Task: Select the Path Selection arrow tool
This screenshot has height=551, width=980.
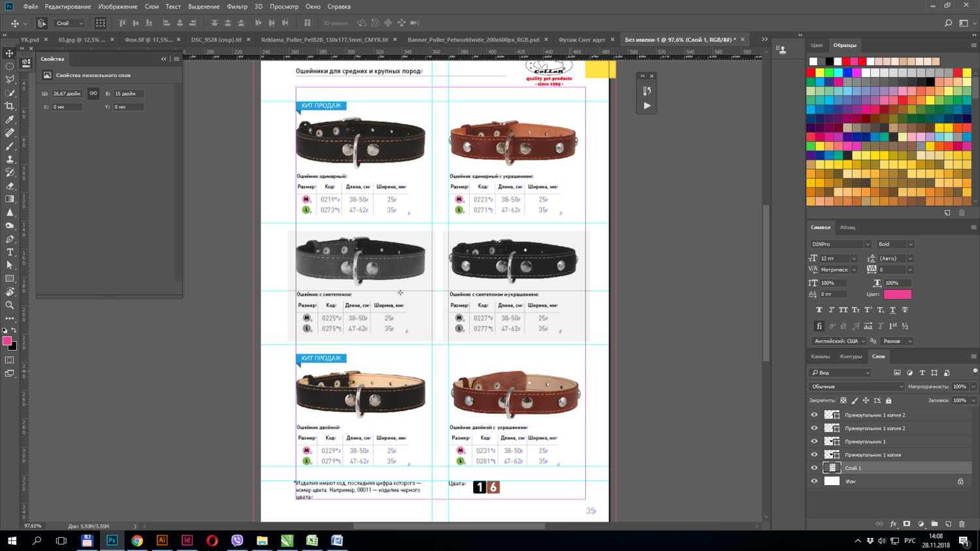Action: (x=10, y=265)
